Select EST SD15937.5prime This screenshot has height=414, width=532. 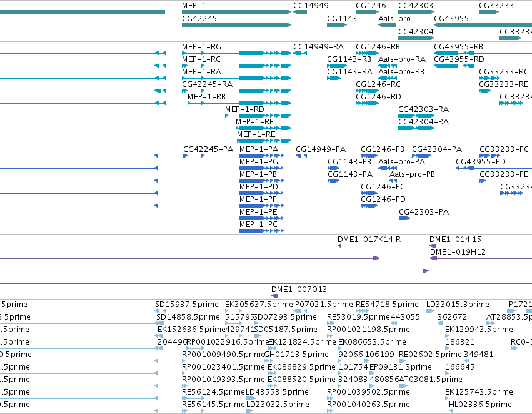(187, 305)
